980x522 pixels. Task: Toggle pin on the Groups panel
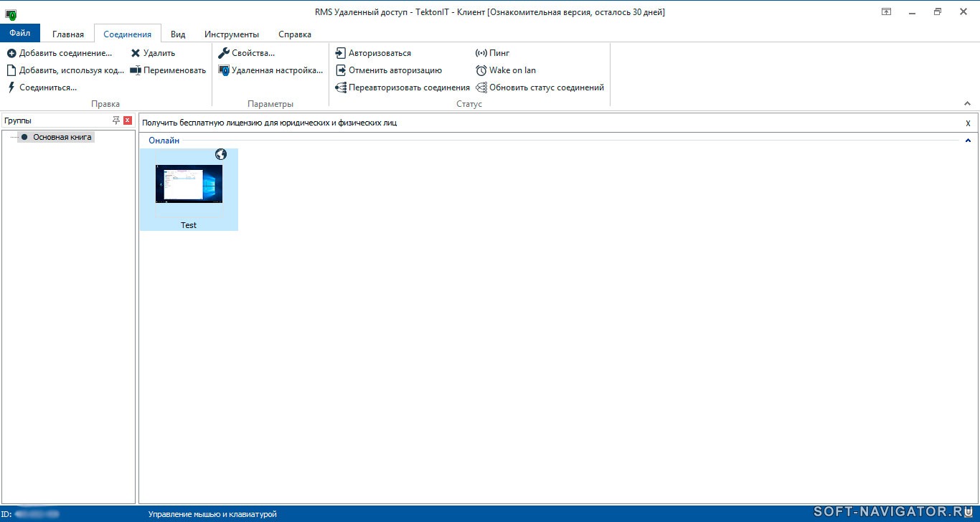(x=116, y=120)
